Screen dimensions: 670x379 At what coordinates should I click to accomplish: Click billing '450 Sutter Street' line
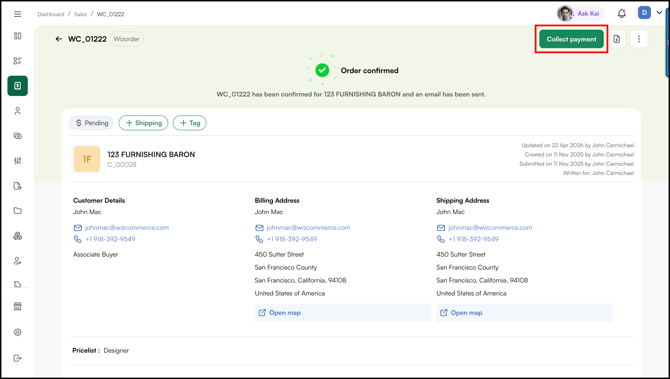(279, 255)
